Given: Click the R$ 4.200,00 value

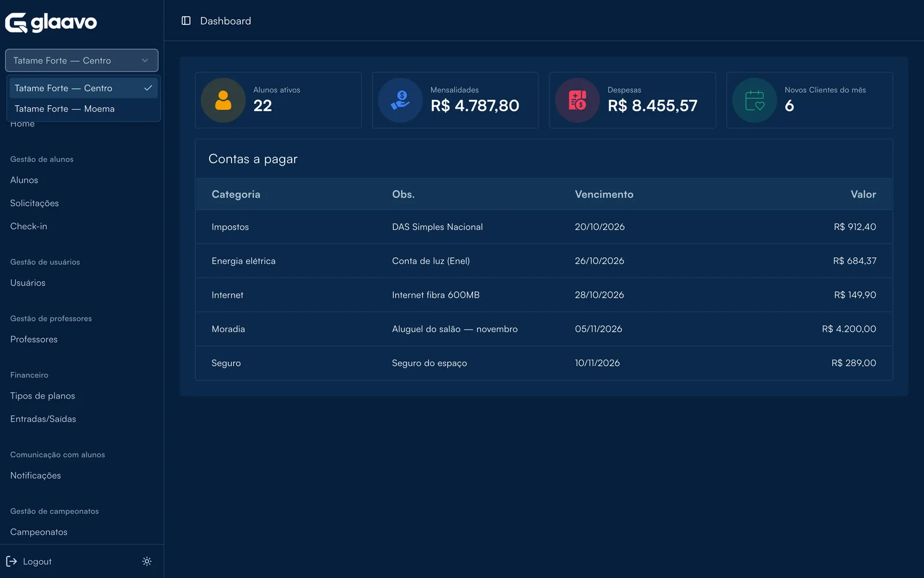Looking at the screenshot, I should coord(849,329).
